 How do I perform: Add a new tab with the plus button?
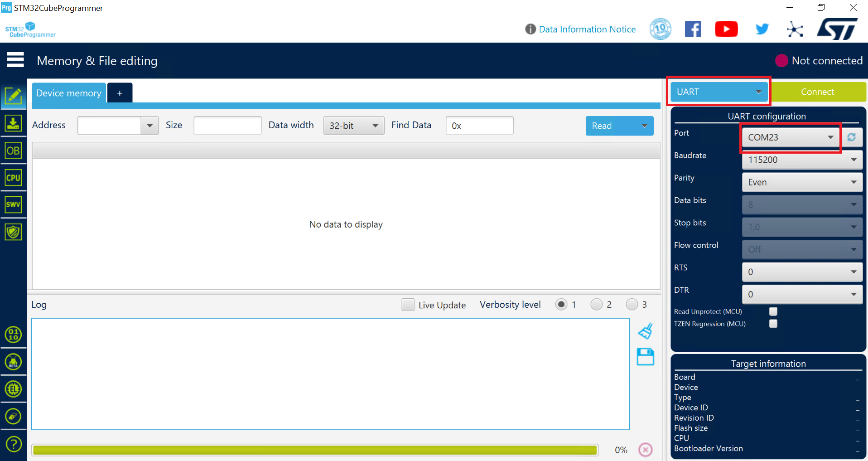pos(120,93)
